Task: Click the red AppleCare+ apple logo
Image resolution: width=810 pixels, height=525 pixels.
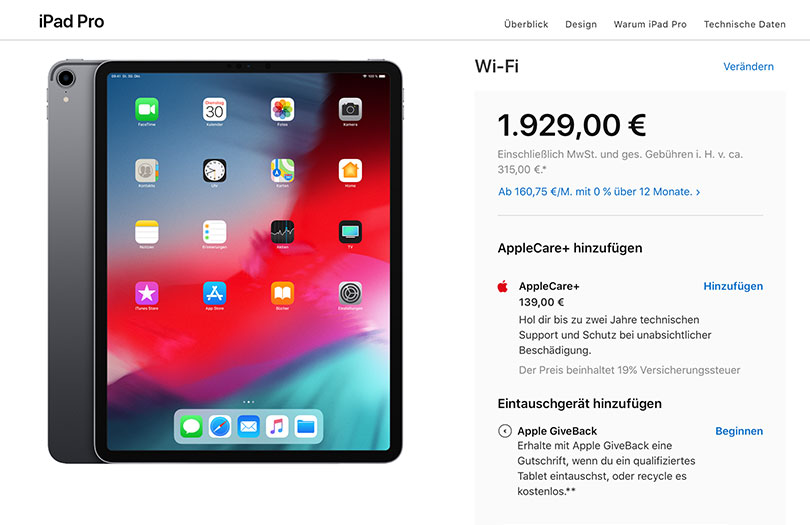Action: click(503, 286)
